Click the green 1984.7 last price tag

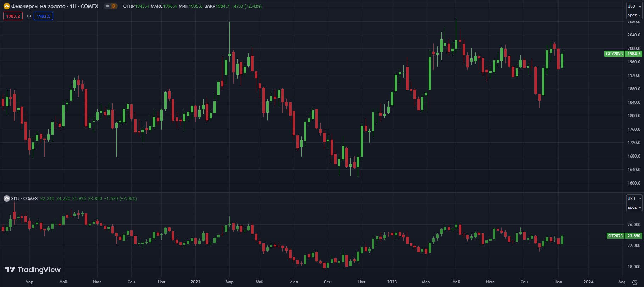pos(634,54)
